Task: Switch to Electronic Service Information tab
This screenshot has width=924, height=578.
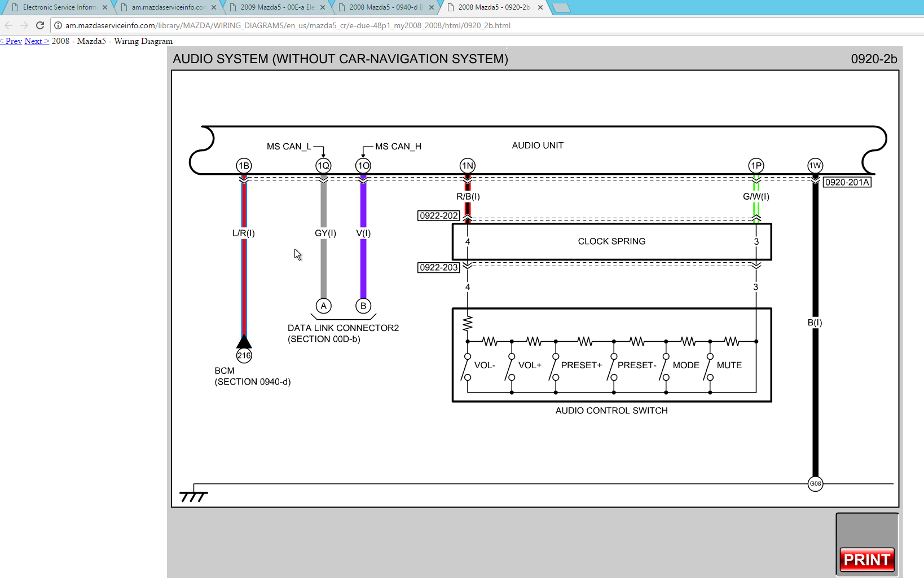Action: pyautogui.click(x=59, y=7)
